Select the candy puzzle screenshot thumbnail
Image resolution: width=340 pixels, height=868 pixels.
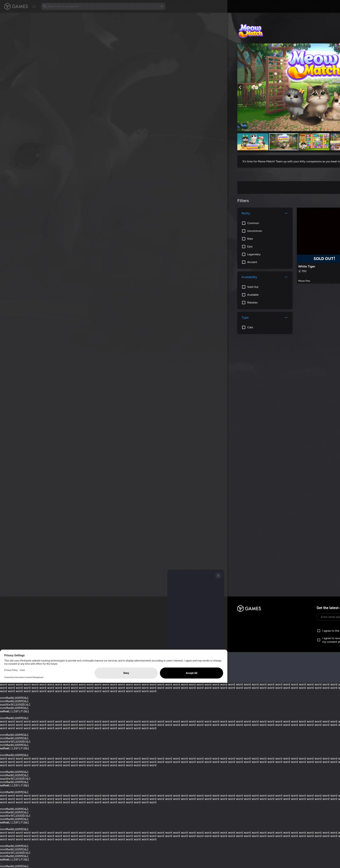click(314, 141)
